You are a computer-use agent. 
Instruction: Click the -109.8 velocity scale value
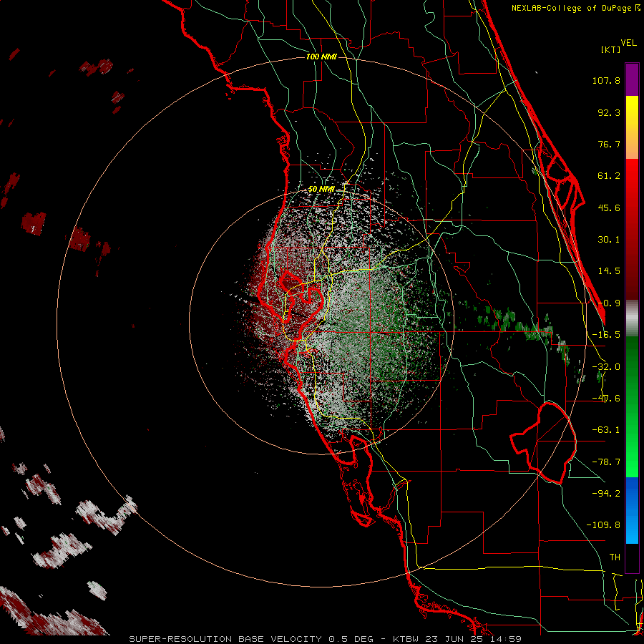click(603, 525)
